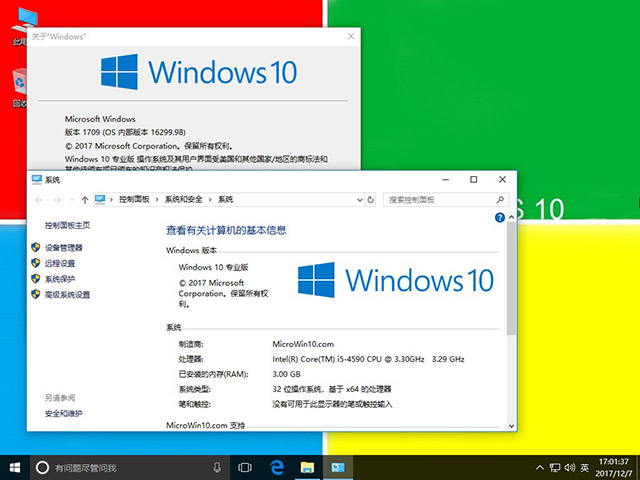The image size is (640, 480).
Task: Click the shield icon beside 高级系统设置
Action: (36, 294)
